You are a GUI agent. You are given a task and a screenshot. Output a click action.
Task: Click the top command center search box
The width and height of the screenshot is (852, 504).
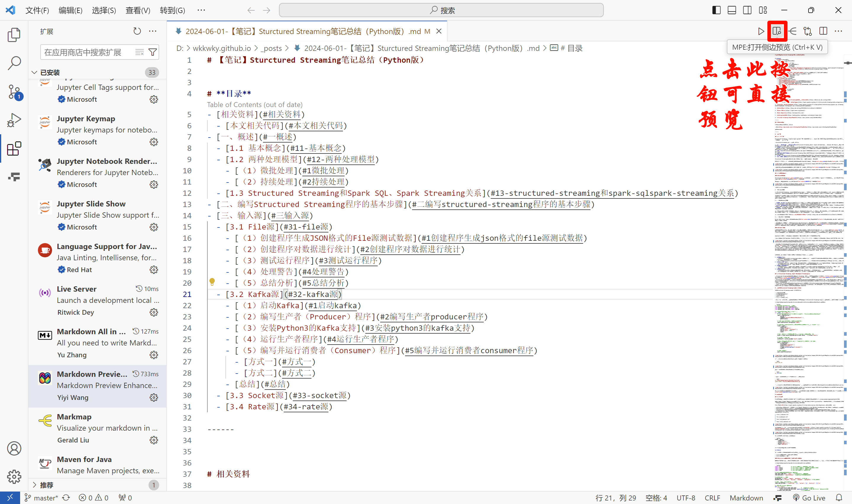click(x=441, y=10)
